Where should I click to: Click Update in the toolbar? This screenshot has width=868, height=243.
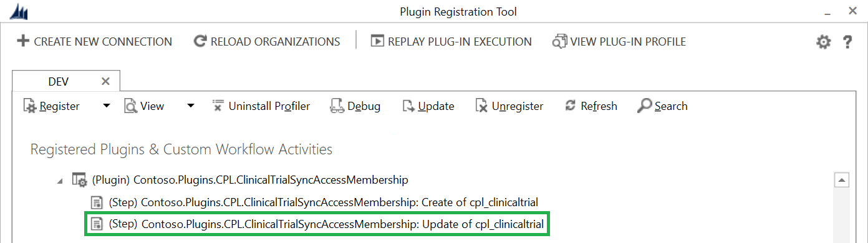428,106
